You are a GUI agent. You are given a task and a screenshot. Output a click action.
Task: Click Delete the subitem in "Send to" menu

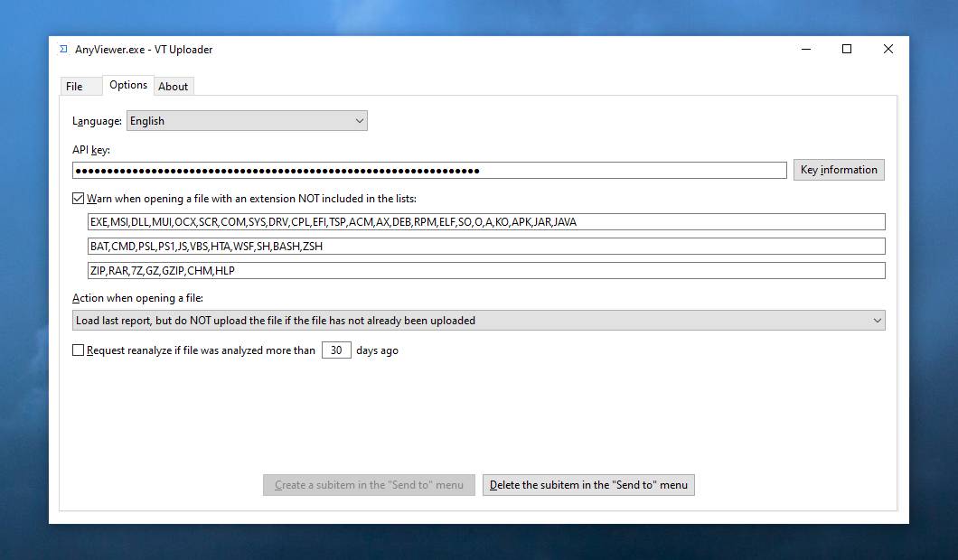point(588,485)
